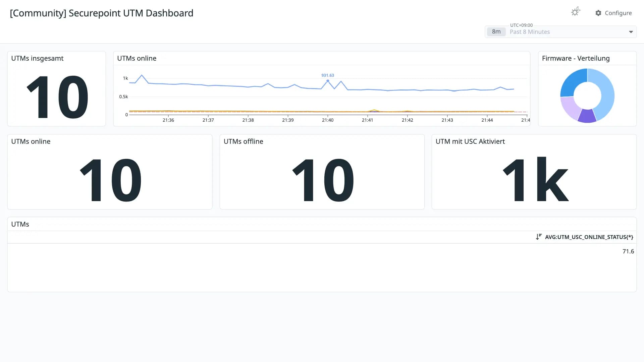Click the UTMs insgesamt widget title

[37, 58]
